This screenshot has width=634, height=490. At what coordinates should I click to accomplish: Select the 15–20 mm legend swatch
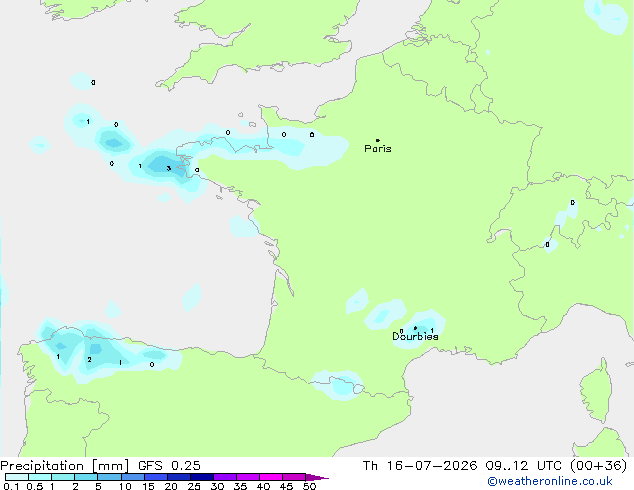[x=155, y=477]
